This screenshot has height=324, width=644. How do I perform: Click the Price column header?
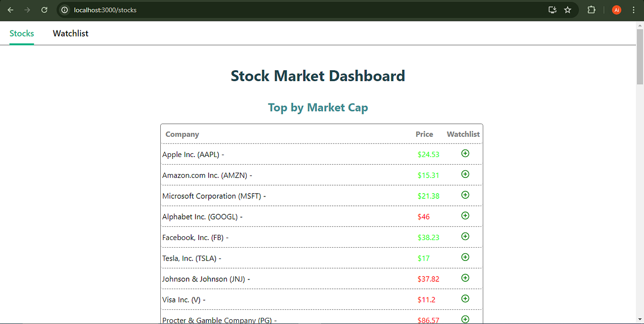(424, 134)
